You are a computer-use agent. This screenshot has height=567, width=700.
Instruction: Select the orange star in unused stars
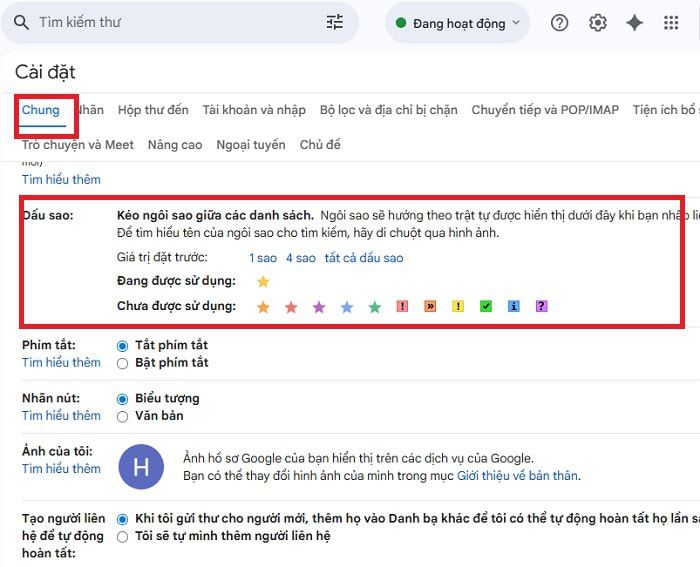point(263,307)
